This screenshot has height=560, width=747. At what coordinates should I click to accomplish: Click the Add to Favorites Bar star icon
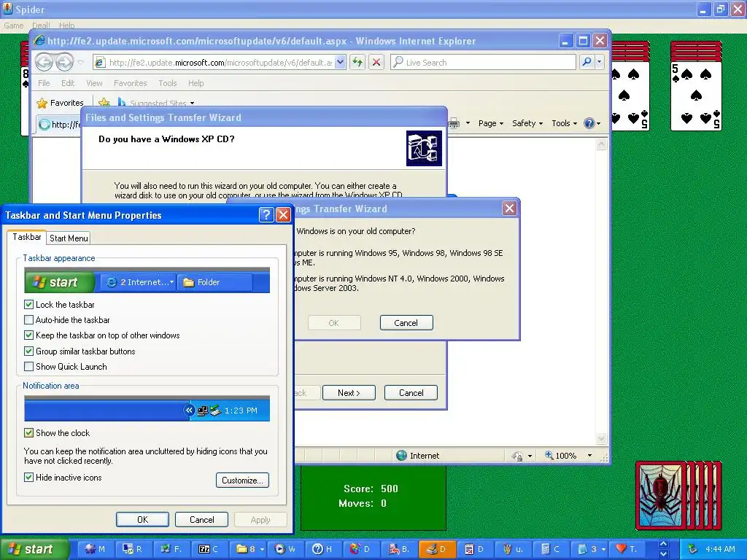(104, 103)
